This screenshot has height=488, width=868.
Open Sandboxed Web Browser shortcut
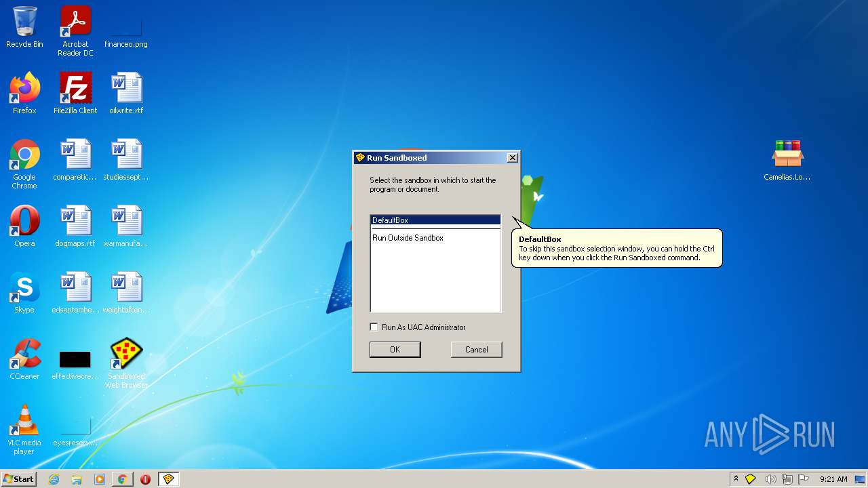tap(126, 363)
